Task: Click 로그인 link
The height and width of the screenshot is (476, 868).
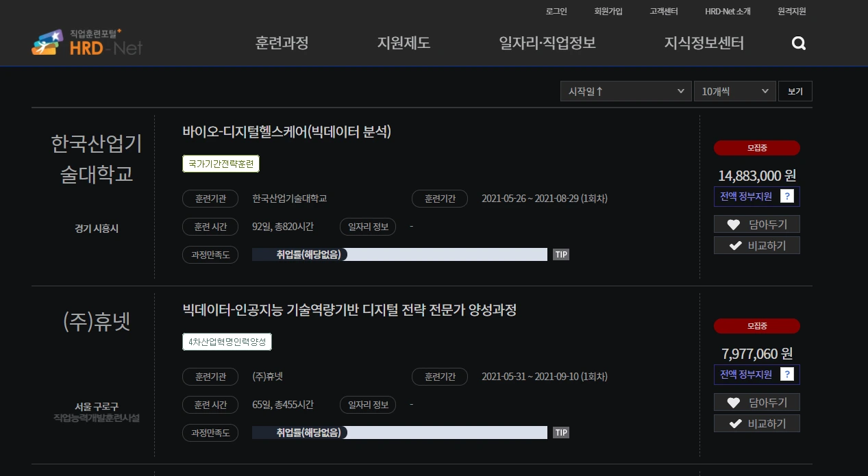Action: (556, 12)
